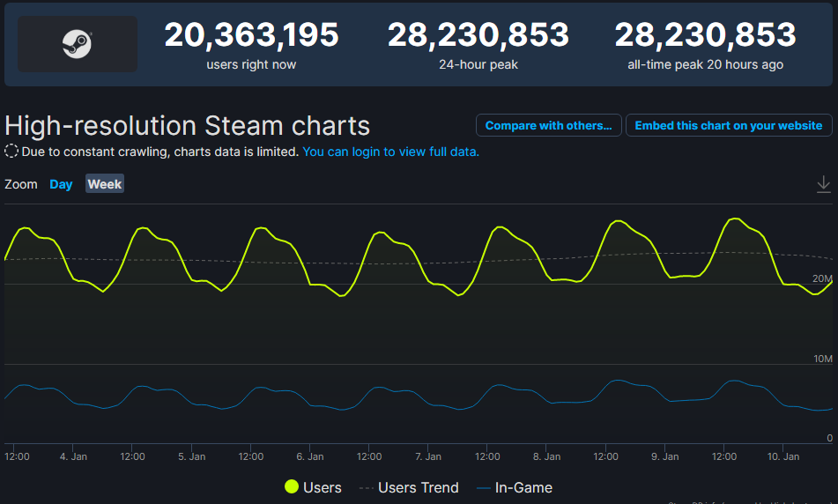Click the 0 y-axis label
Image resolution: width=838 pixels, height=504 pixels.
829,438
